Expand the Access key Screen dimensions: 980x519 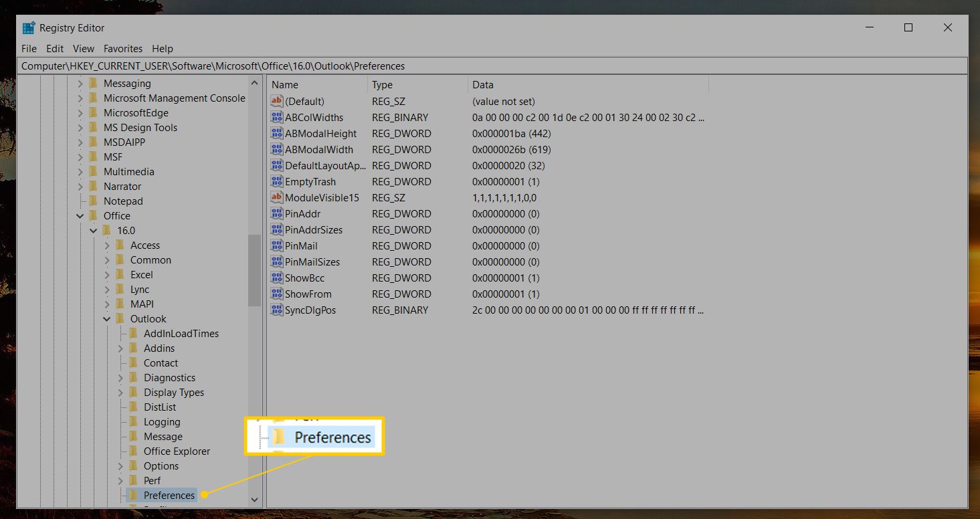point(107,245)
